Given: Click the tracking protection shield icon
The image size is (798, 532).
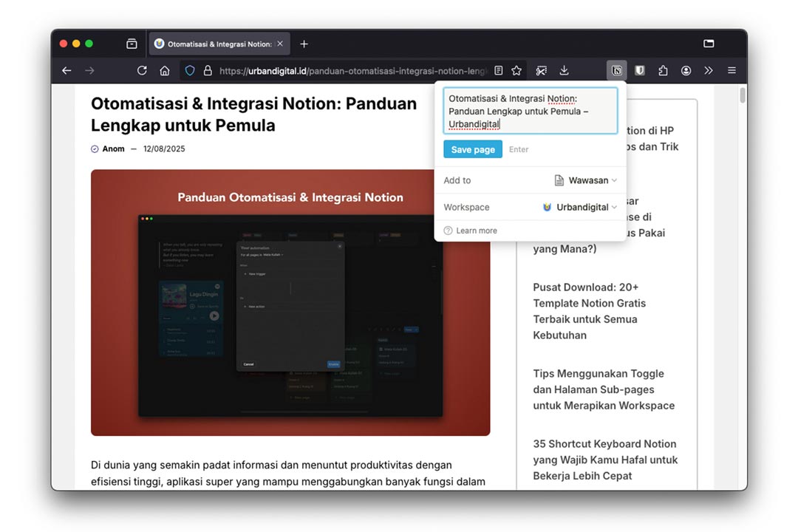Looking at the screenshot, I should tap(190, 71).
